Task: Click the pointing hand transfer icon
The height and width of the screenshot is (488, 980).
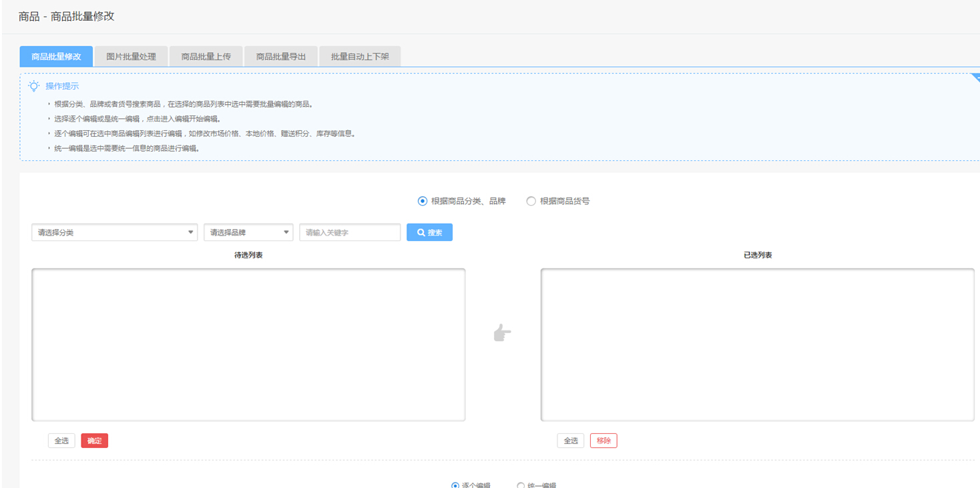Action: click(x=503, y=332)
